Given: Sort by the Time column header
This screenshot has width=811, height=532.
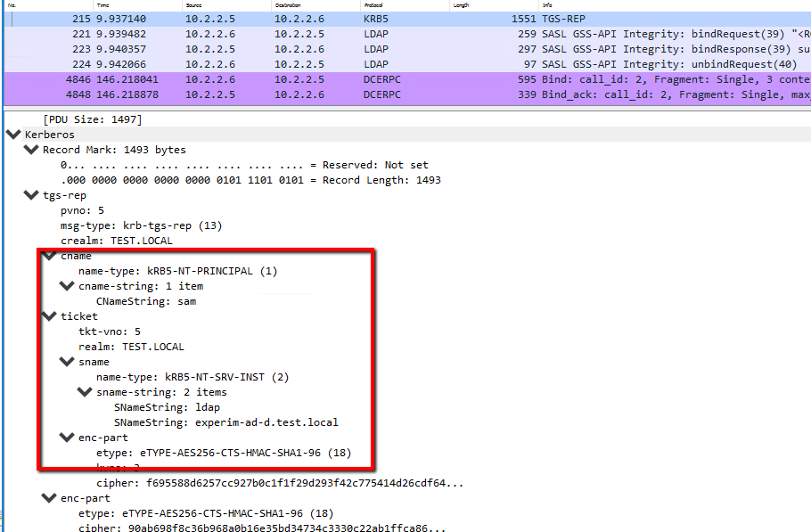Looking at the screenshot, I should [103, 4].
